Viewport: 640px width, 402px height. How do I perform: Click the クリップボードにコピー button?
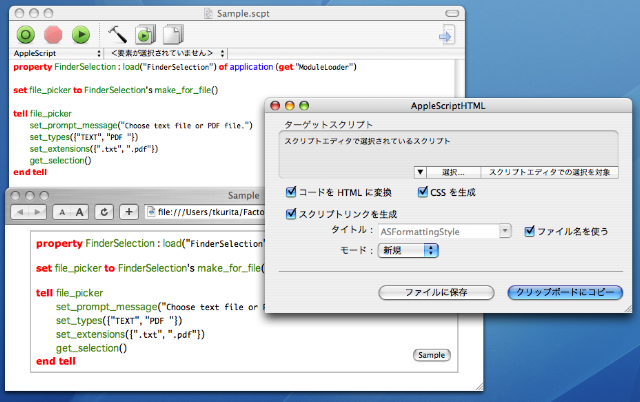coord(565,292)
